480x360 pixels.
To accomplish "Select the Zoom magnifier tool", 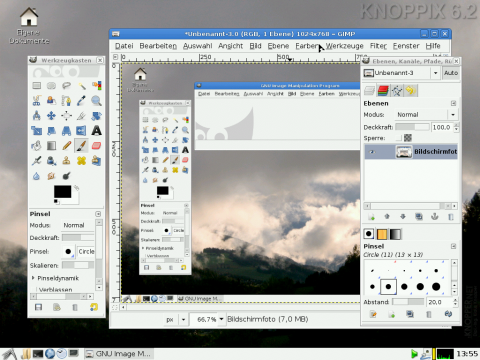I will coord(97,101).
